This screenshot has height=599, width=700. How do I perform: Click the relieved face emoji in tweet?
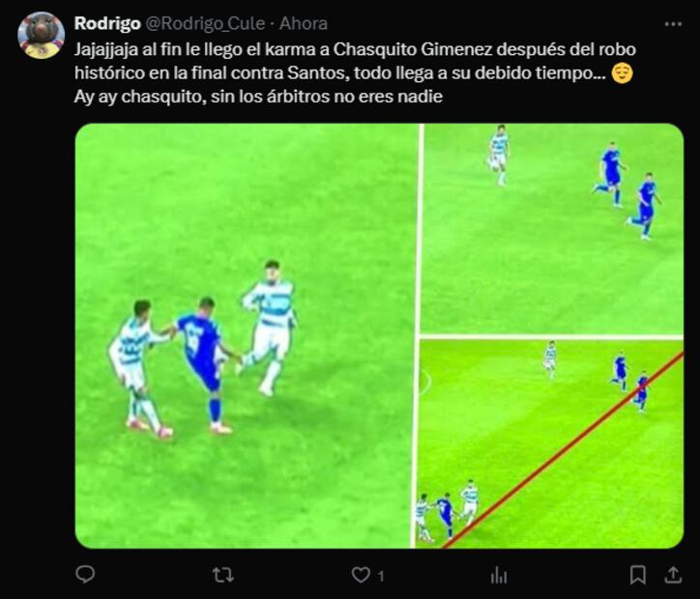(x=622, y=73)
